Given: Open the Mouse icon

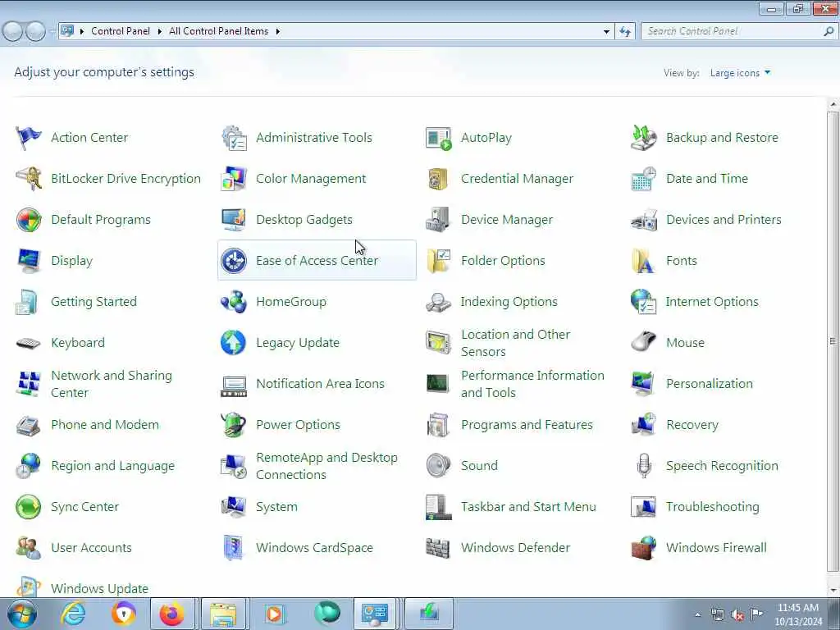Looking at the screenshot, I should point(643,343).
